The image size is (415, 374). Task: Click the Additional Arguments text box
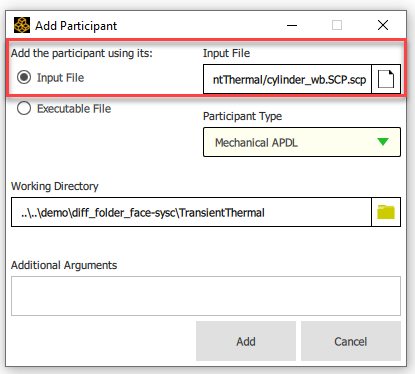[206, 296]
